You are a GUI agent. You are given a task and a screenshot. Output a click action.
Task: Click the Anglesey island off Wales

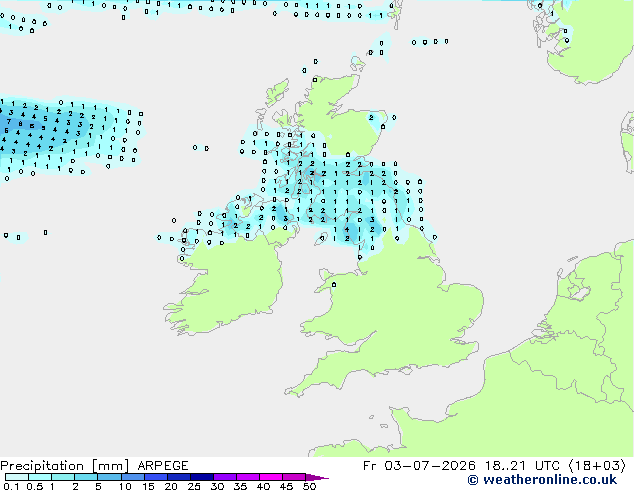tap(327, 275)
